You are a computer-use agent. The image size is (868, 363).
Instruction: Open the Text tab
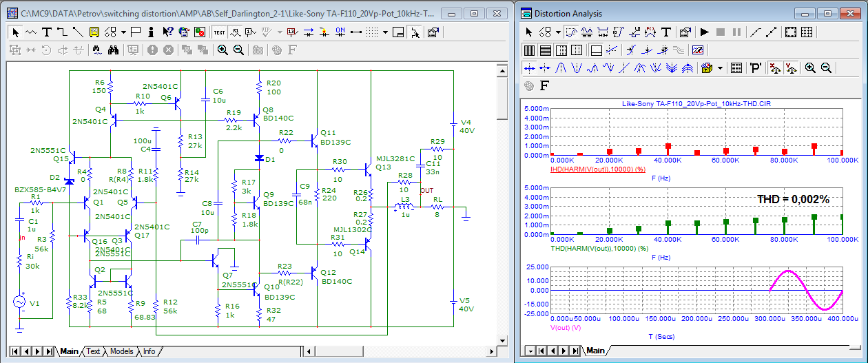(x=93, y=351)
